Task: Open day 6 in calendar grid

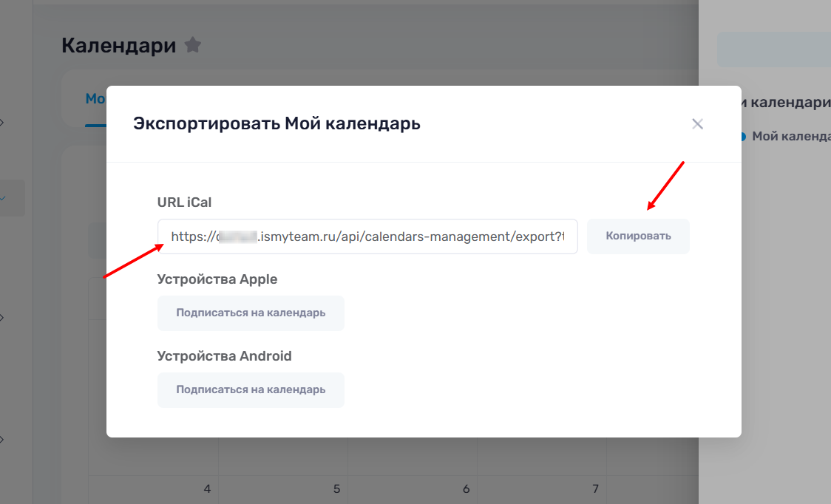Action: click(466, 489)
